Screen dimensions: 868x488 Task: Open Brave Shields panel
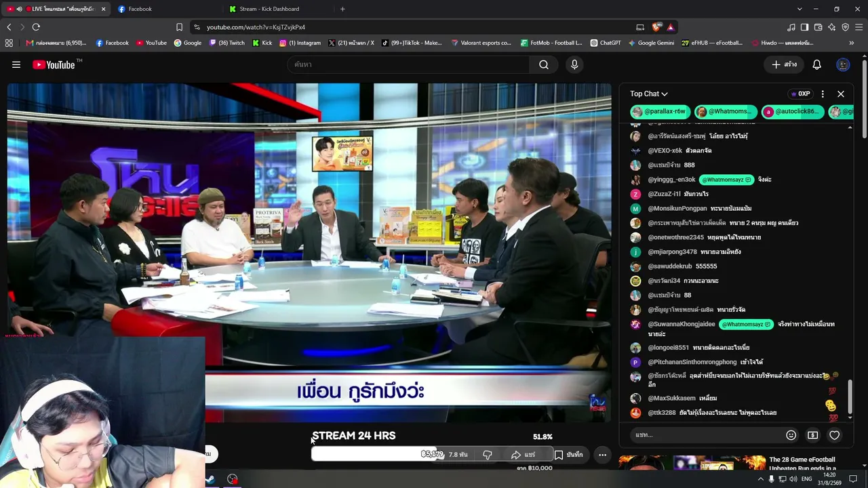point(656,27)
